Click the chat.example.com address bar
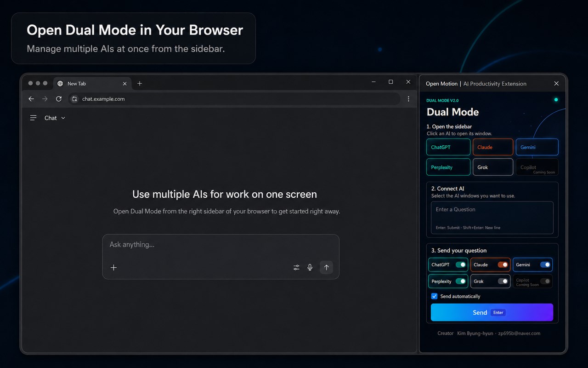 click(234, 99)
